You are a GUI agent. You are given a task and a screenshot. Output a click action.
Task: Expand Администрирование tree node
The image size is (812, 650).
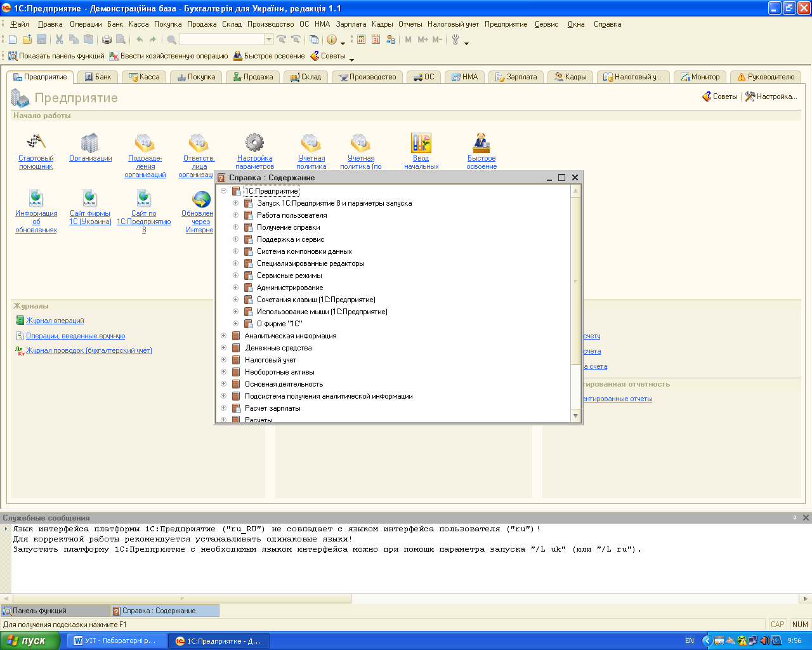tap(235, 288)
